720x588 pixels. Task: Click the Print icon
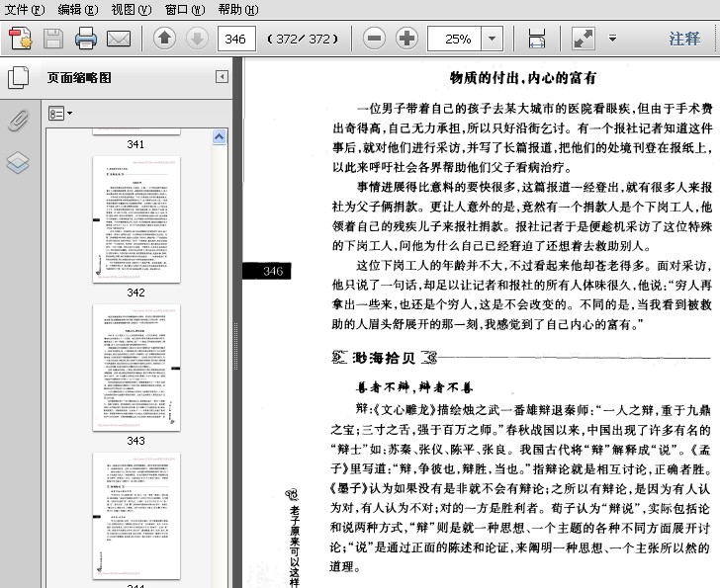(86, 39)
